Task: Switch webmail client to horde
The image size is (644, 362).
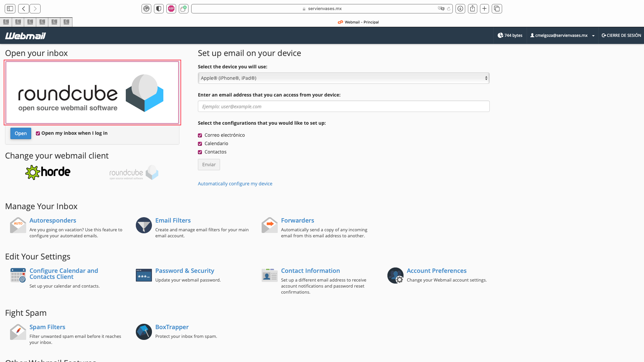Action: click(48, 172)
